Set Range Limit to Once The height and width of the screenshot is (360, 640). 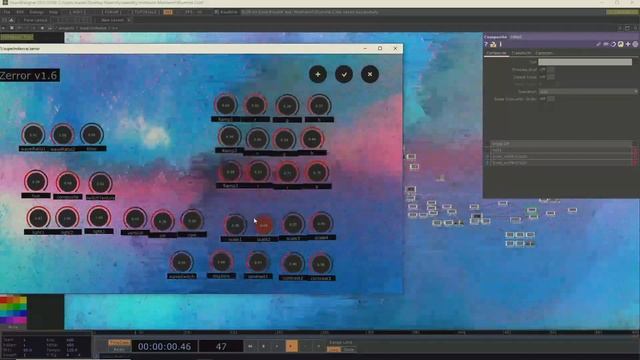point(348,350)
